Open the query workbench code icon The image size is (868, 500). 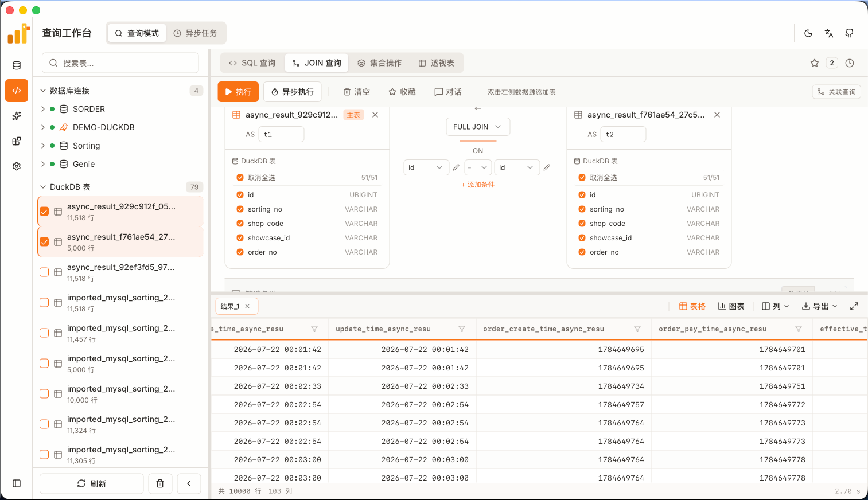(17, 91)
